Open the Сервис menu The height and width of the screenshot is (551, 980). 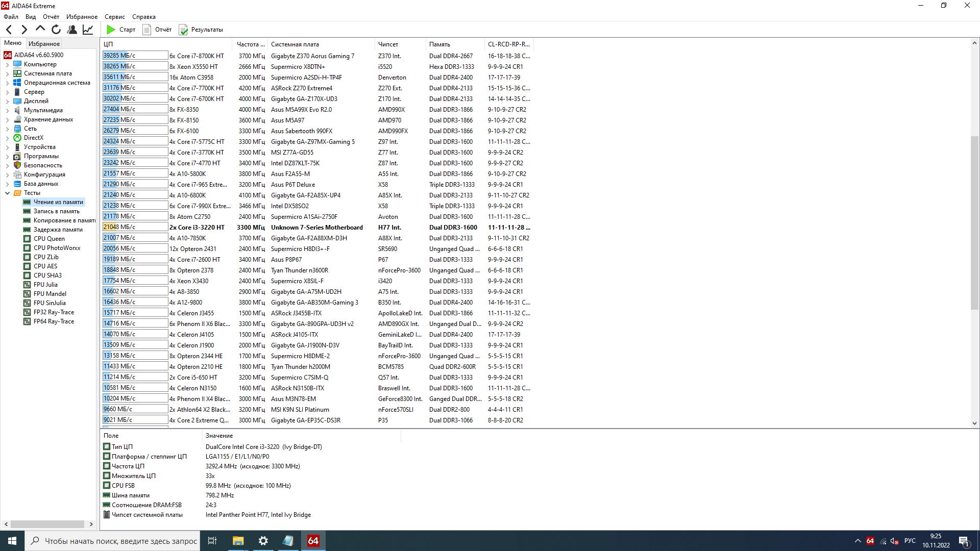tap(114, 17)
